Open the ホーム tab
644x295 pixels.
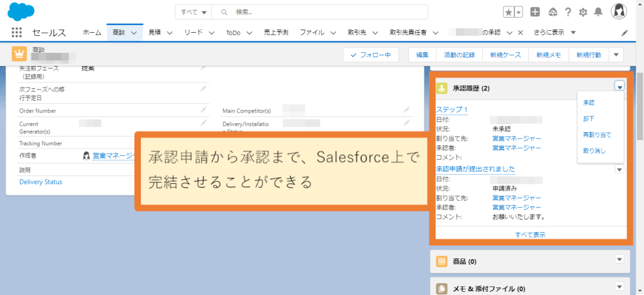pyautogui.click(x=92, y=33)
